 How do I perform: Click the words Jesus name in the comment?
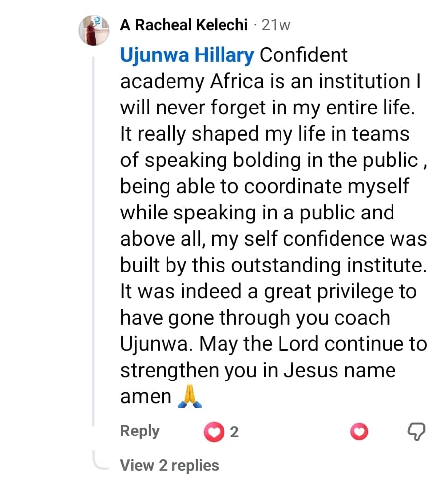click(340, 370)
